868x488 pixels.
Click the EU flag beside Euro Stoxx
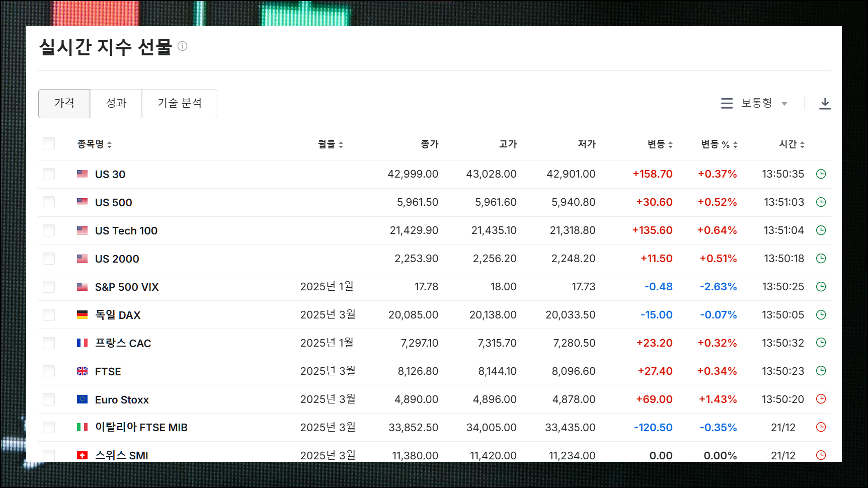pyautogui.click(x=82, y=399)
